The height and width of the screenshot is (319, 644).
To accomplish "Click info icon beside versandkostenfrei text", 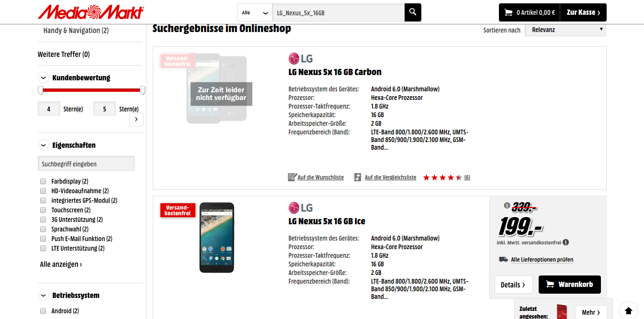I will click(566, 242).
